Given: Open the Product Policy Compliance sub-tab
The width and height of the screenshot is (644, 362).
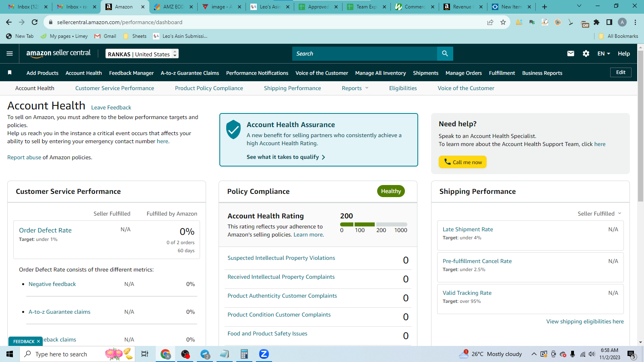Looking at the screenshot, I should tap(209, 88).
